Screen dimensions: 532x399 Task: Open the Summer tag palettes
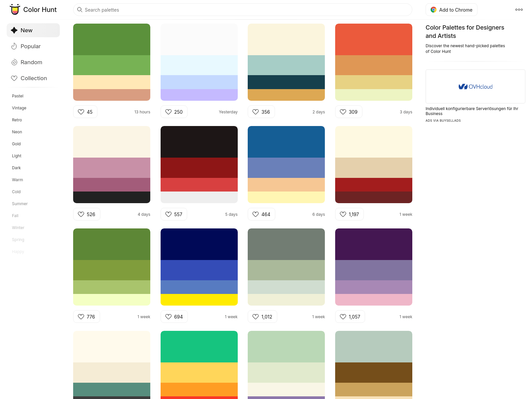20,204
